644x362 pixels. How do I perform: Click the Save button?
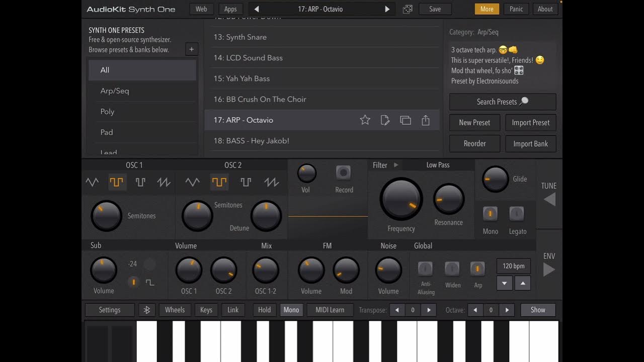pyautogui.click(x=435, y=9)
